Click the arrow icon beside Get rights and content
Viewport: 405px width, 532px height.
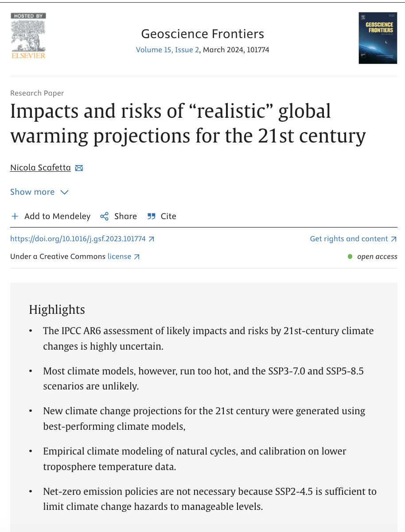[393, 239]
